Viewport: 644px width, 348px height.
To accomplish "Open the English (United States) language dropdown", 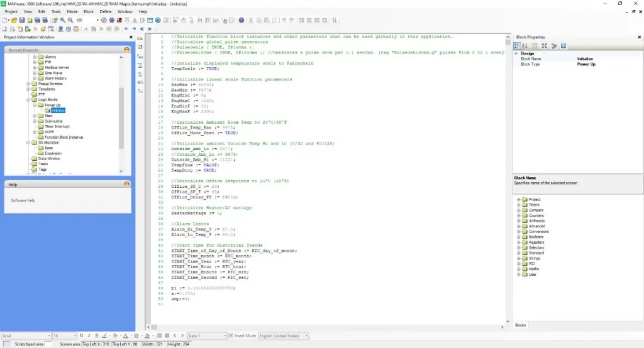I will pyautogui.click(x=283, y=335).
